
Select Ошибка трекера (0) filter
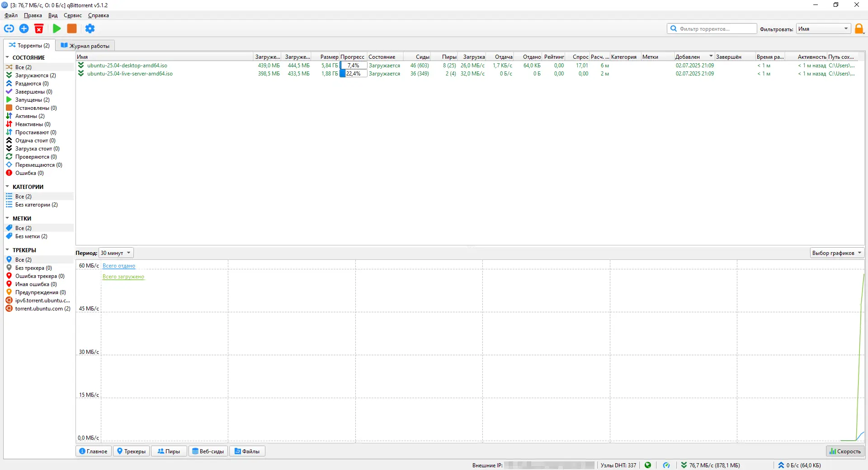point(39,276)
